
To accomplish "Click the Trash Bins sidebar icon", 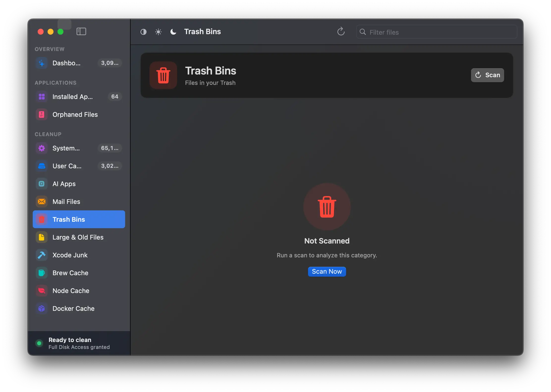I will (x=42, y=220).
